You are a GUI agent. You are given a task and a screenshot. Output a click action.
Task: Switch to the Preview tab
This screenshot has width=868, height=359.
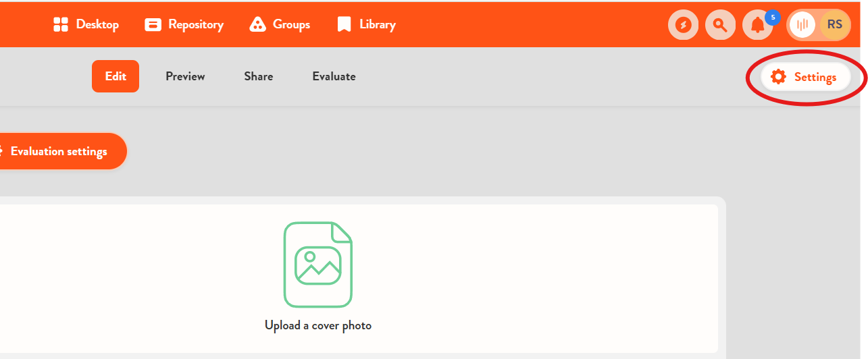click(185, 76)
